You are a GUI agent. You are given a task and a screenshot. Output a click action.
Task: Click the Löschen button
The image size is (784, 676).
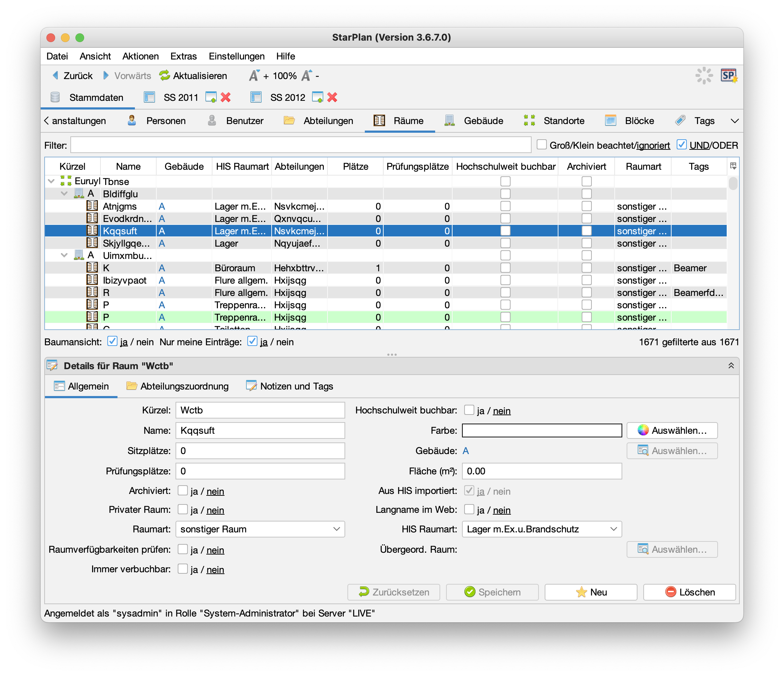click(x=689, y=592)
